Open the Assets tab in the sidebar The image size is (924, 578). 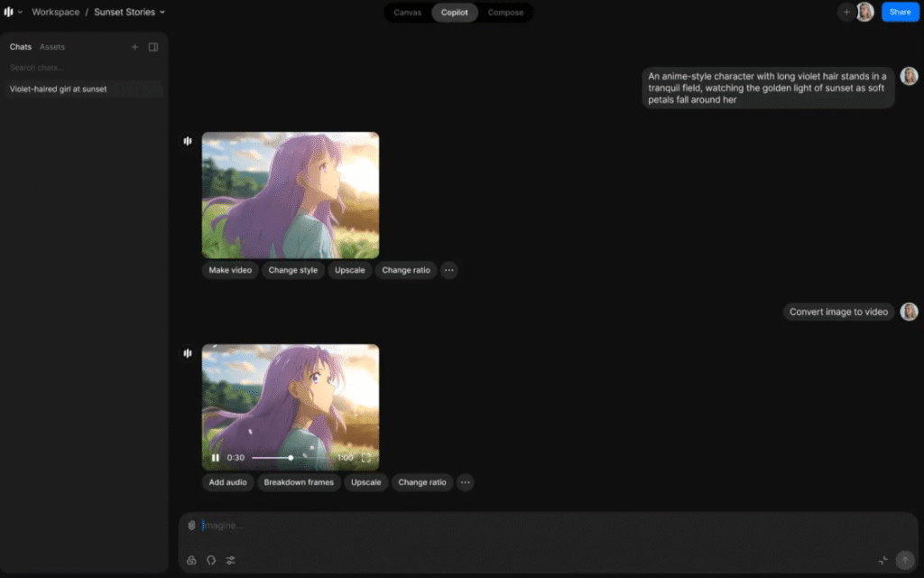pos(51,46)
